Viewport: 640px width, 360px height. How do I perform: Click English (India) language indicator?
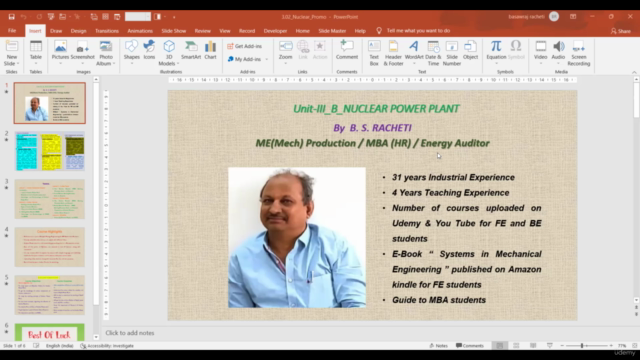tap(60, 346)
